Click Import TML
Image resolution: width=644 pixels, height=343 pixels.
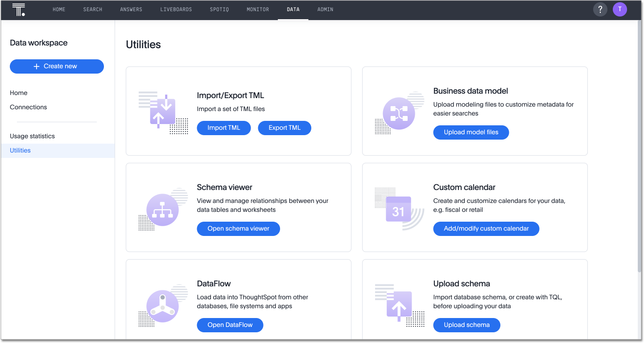[x=223, y=128]
